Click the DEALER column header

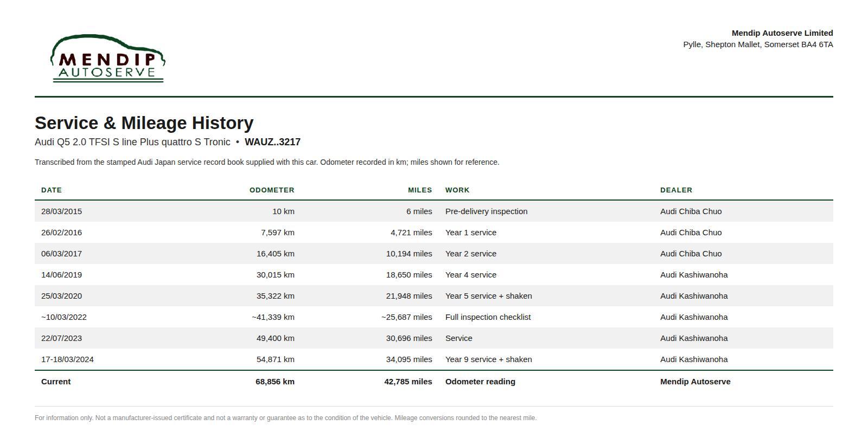pos(676,190)
